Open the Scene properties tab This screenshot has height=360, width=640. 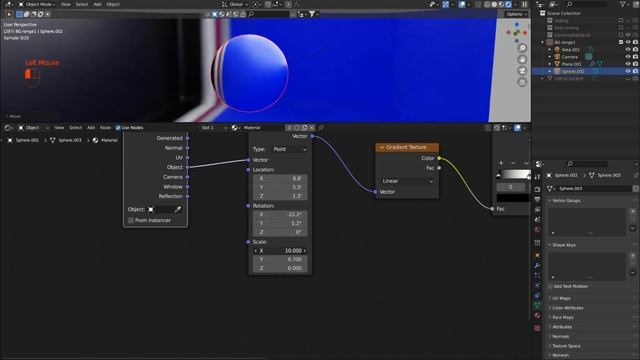(x=538, y=220)
